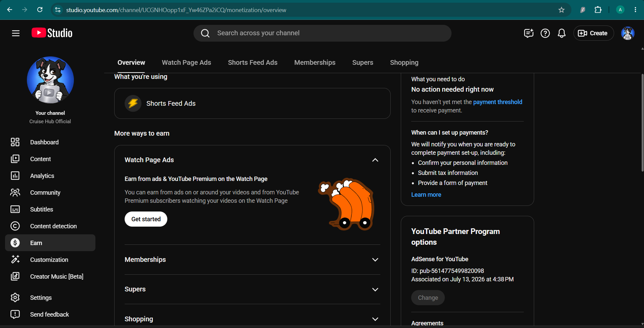Click the "ID: pub-5614775499820098" text
This screenshot has width=644, height=328.
pyautogui.click(x=447, y=271)
